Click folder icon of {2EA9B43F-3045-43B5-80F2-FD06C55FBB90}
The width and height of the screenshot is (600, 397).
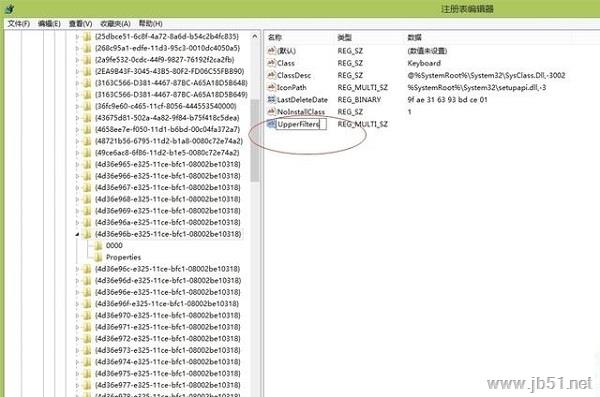coord(87,71)
